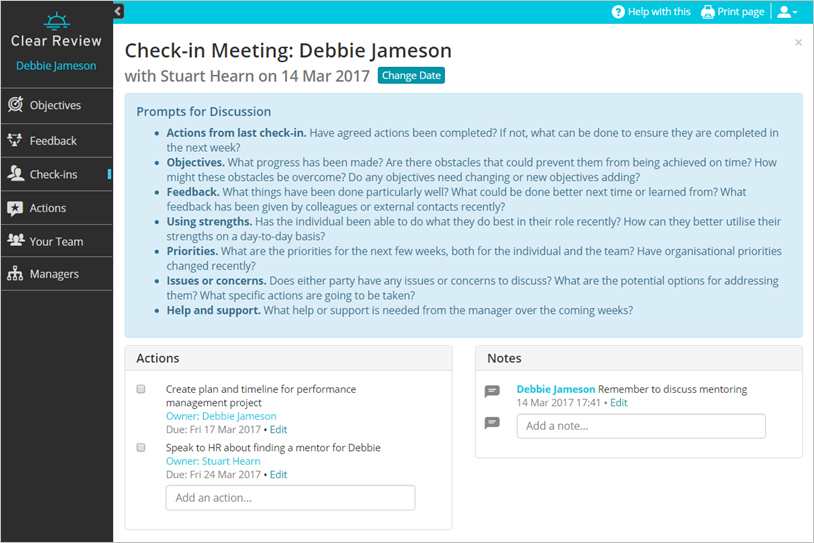Collapse the sidebar with the arrow toggle
The width and height of the screenshot is (814, 543).
click(118, 11)
